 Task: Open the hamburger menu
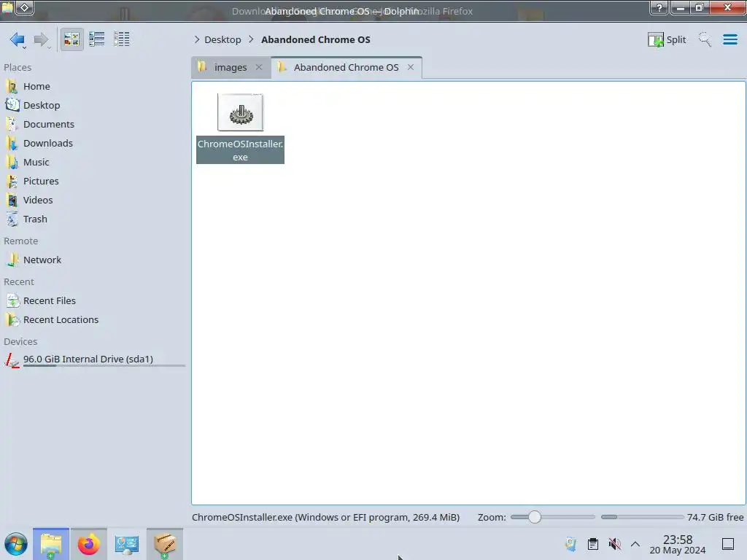pos(729,39)
